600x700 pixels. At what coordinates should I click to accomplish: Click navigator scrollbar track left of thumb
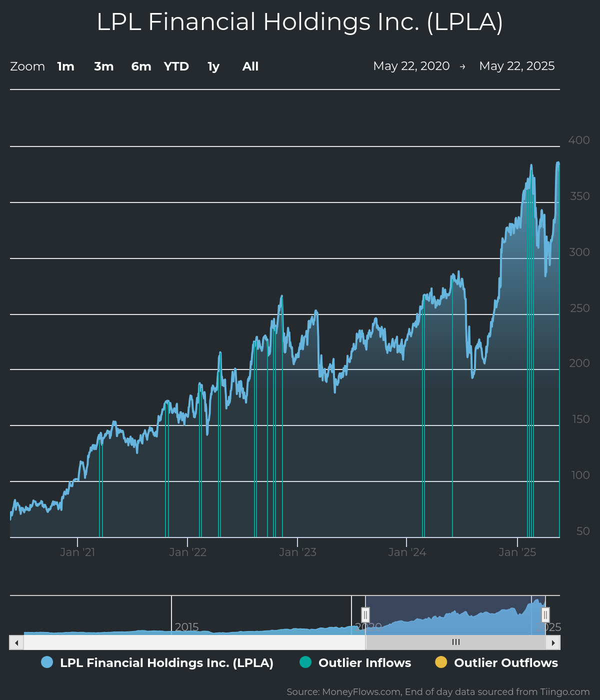coord(194,642)
